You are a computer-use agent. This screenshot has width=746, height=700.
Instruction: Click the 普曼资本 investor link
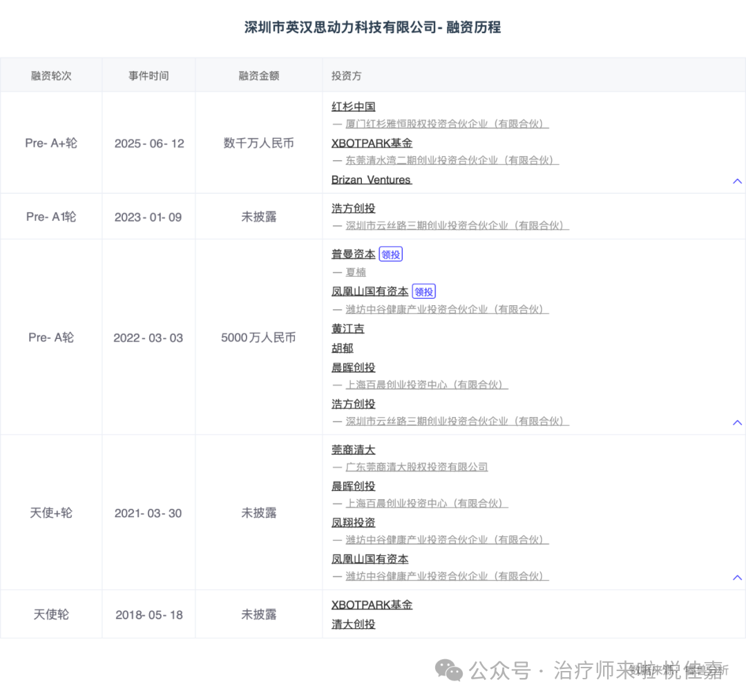coord(353,253)
